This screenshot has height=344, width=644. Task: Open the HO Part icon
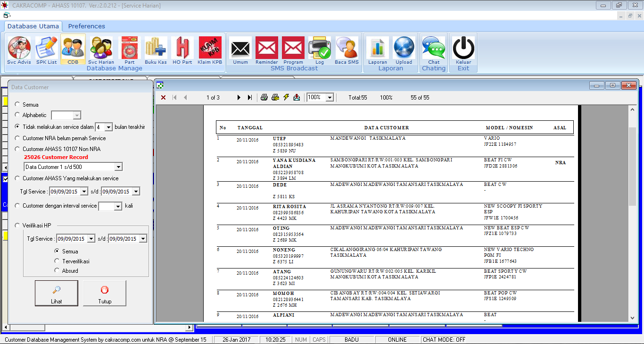click(x=182, y=50)
